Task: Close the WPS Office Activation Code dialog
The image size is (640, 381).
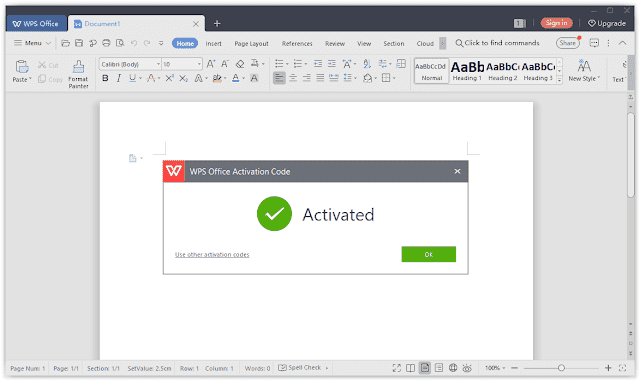Action: (x=457, y=171)
